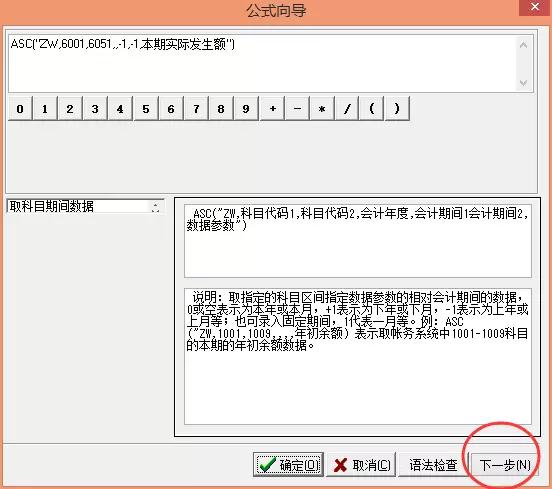Step up the 取科目期间数据 function selector
This screenshot has width=552, height=489.
click(x=155, y=204)
